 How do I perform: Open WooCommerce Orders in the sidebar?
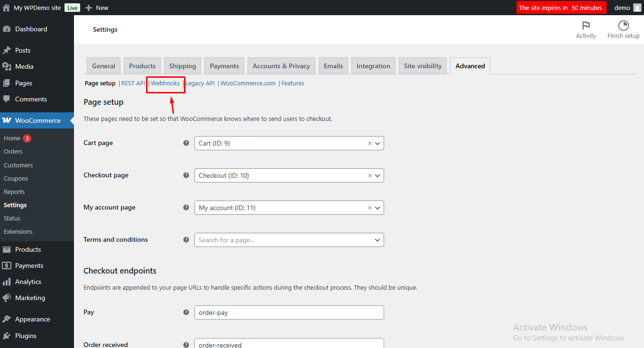(13, 152)
